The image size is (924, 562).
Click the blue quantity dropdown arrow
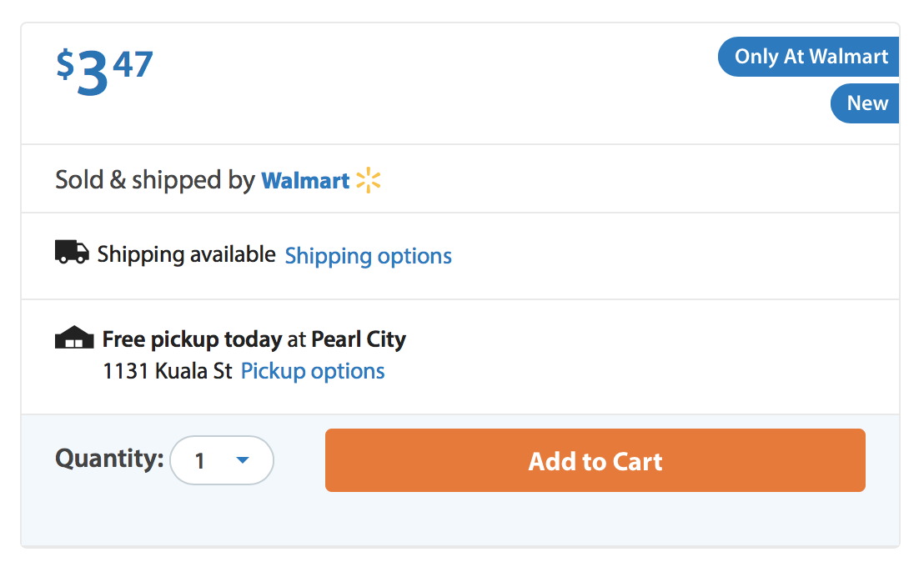tap(243, 460)
